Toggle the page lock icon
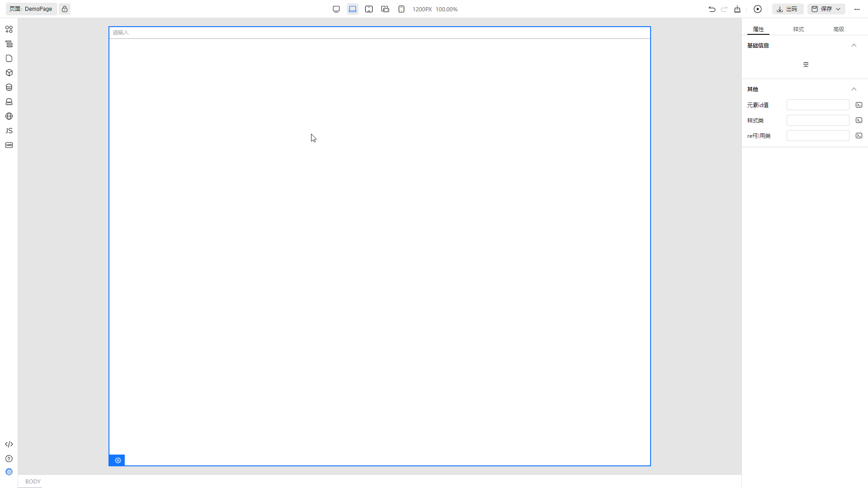The height and width of the screenshot is (488, 868). click(x=65, y=9)
